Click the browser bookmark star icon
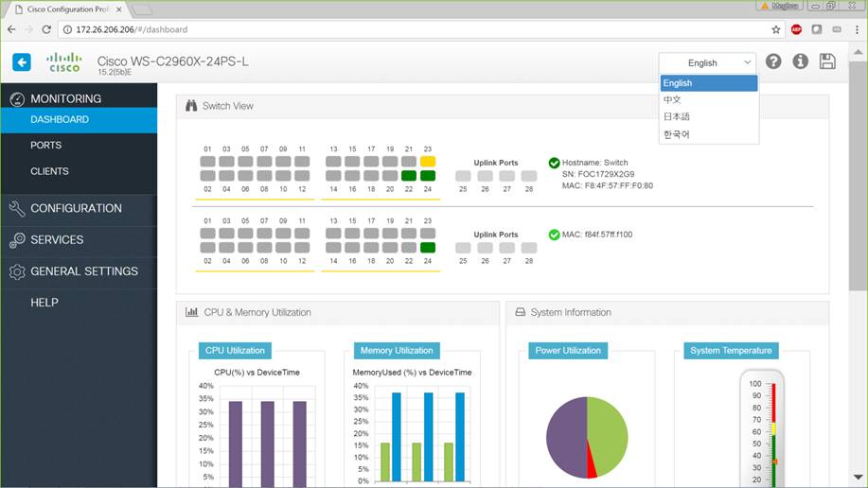 point(776,30)
